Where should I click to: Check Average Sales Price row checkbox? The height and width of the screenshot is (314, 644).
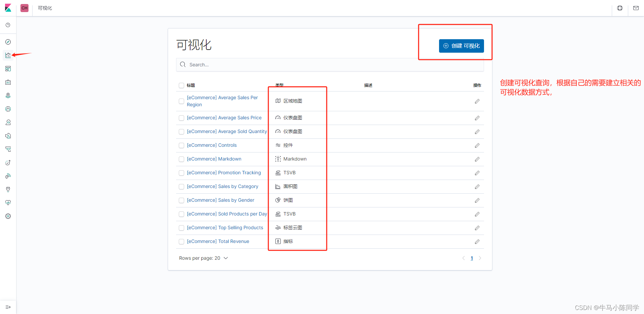click(181, 118)
